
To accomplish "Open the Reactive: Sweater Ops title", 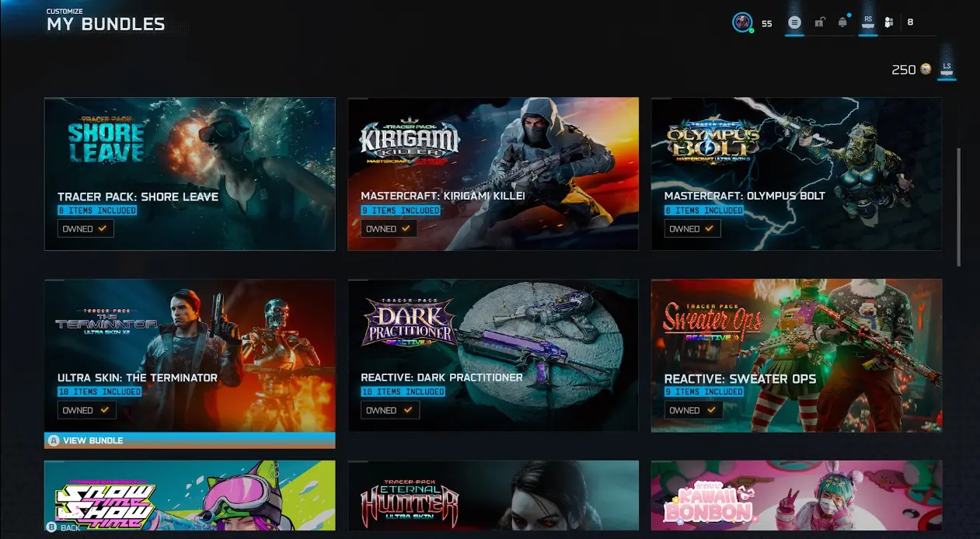I will [x=740, y=379].
